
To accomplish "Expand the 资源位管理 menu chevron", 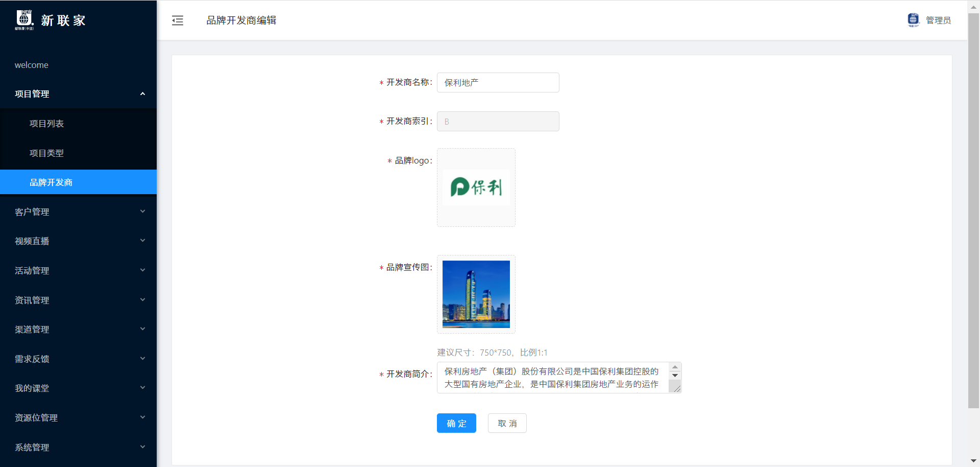I will 143,417.
